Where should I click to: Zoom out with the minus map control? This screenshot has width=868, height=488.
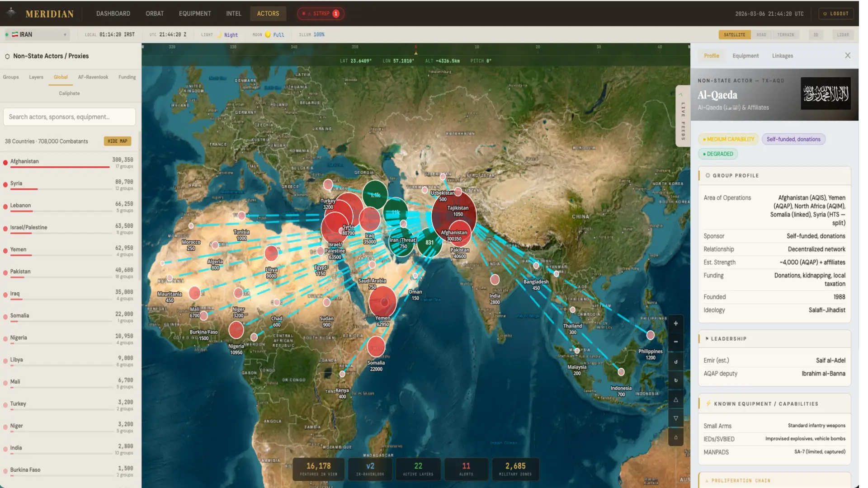click(675, 342)
